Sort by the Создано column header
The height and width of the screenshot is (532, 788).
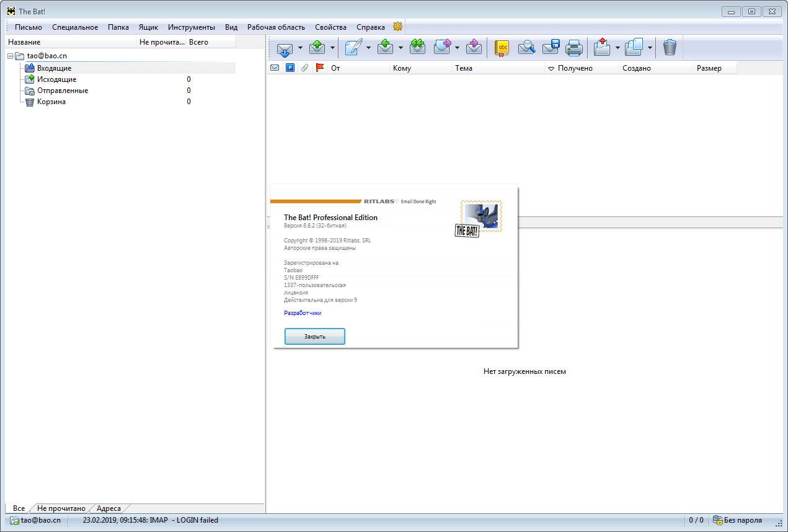tap(656, 68)
